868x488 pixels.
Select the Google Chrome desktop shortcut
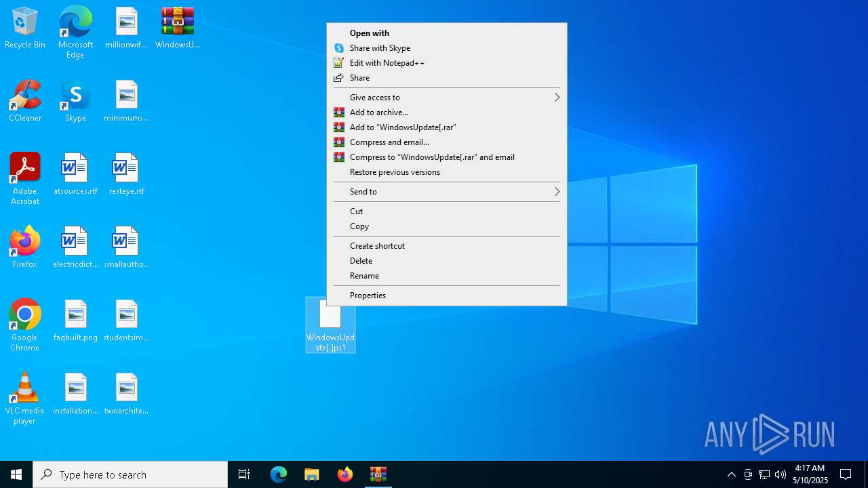[25, 325]
